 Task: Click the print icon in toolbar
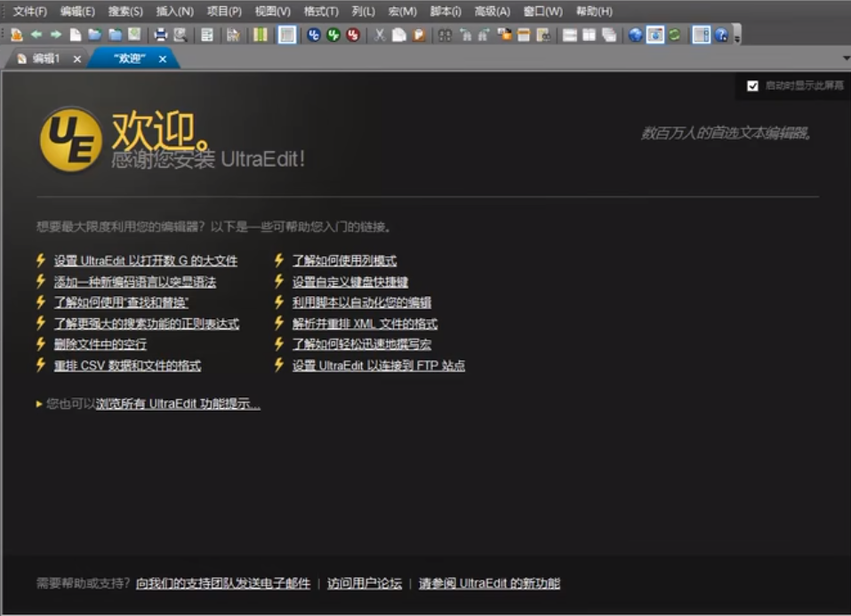click(x=161, y=35)
